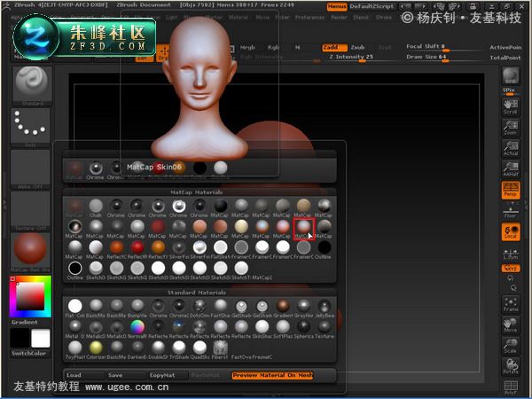
Task: Select the FastShader material sphere
Action: (x=220, y=308)
